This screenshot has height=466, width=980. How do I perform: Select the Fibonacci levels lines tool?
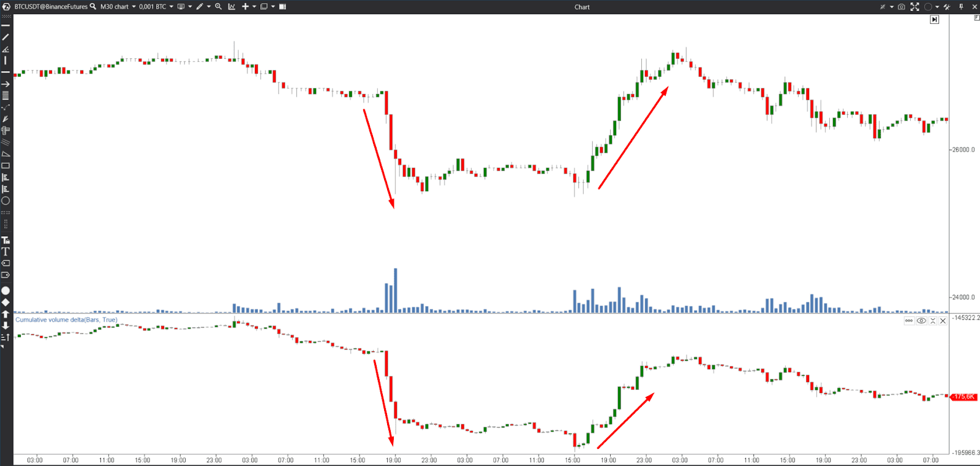pyautogui.click(x=6, y=95)
